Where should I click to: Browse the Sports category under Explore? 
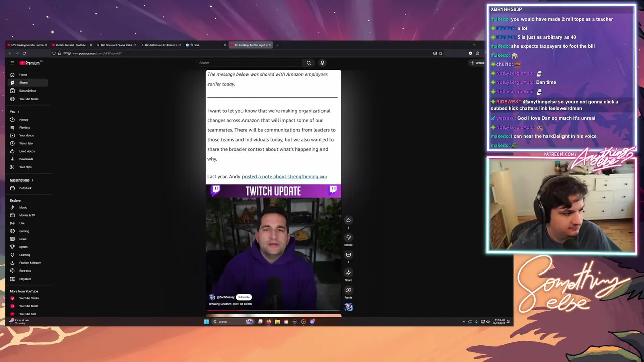28,247
